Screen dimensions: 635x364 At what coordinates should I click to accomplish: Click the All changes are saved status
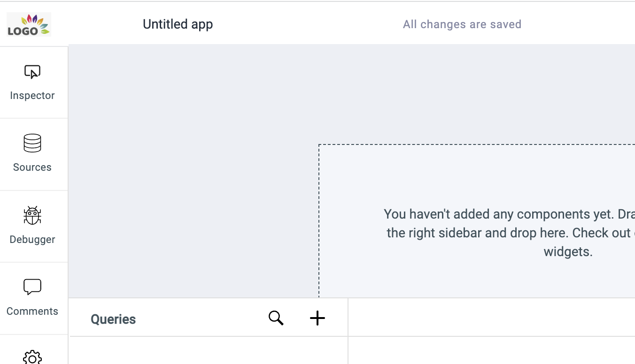462,24
